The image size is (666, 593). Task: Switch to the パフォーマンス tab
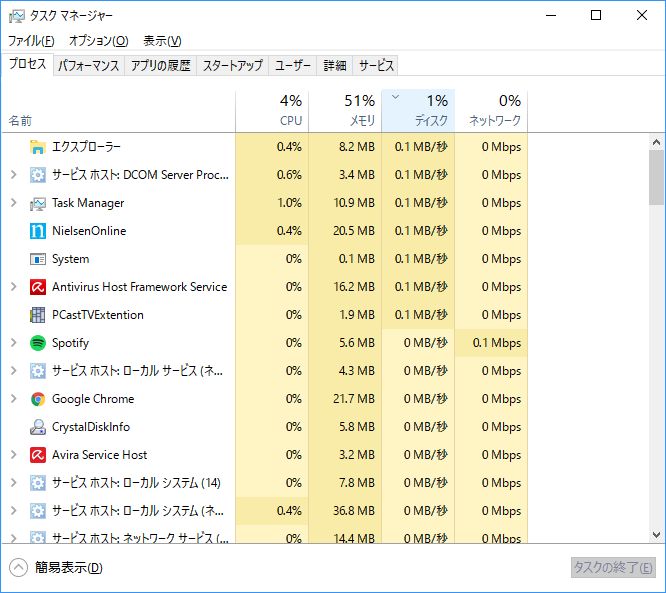[89, 65]
